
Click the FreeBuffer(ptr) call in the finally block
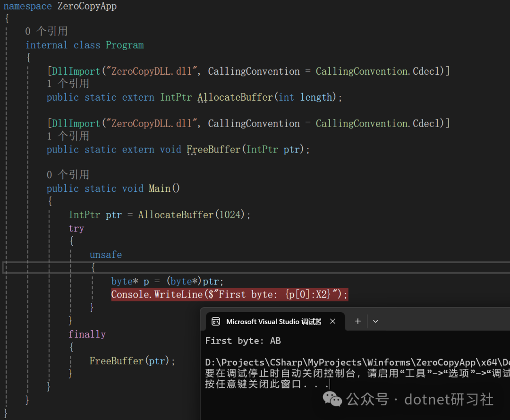[132, 361]
